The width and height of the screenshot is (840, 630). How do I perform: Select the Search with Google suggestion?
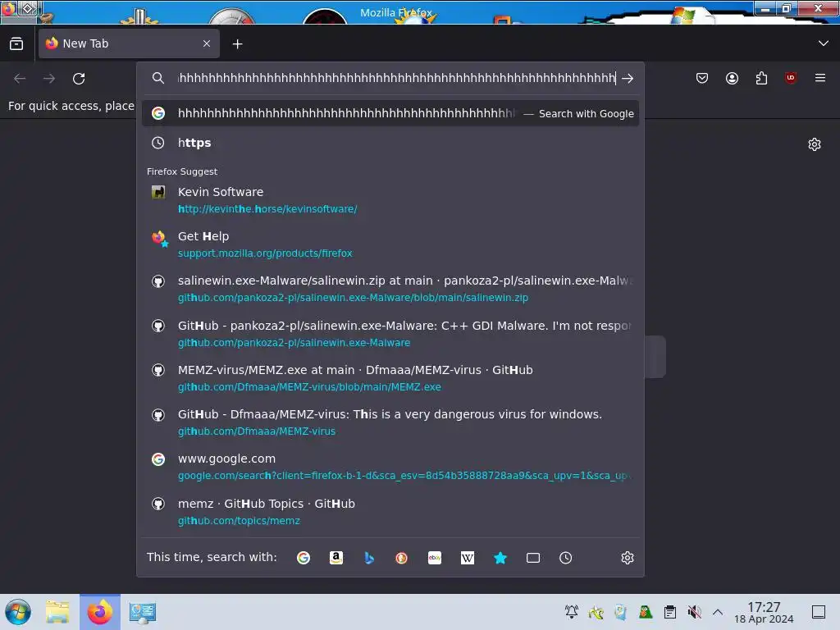pos(390,113)
